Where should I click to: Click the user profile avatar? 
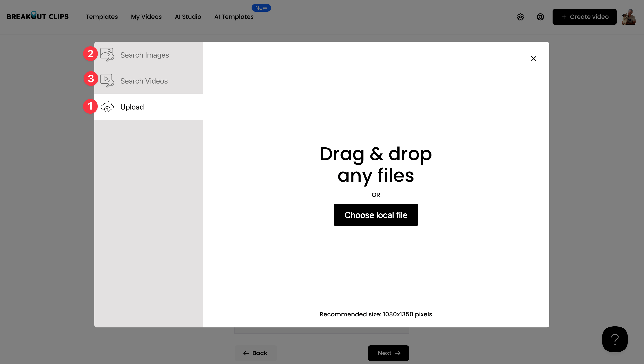[628, 17]
